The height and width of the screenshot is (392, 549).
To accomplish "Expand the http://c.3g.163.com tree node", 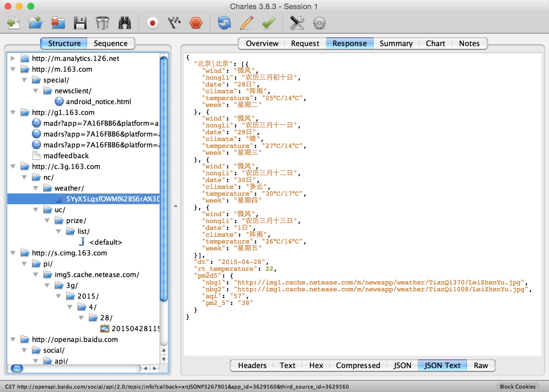I will coord(13,166).
